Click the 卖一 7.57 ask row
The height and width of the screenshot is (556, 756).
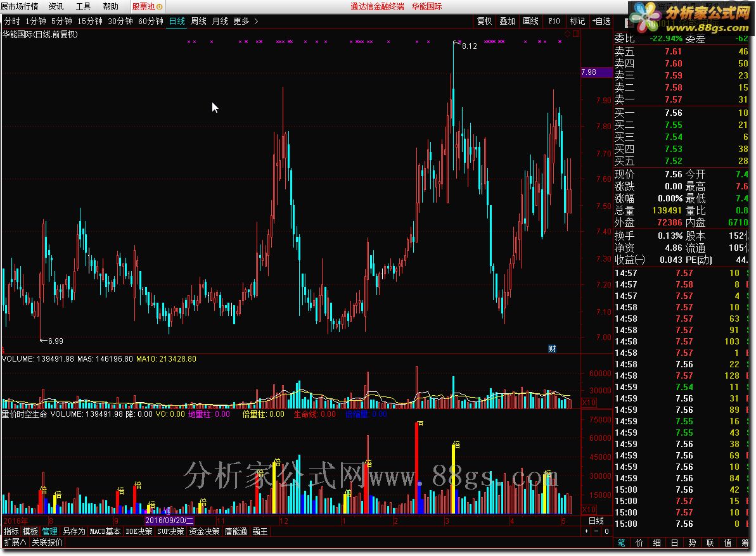click(x=681, y=99)
